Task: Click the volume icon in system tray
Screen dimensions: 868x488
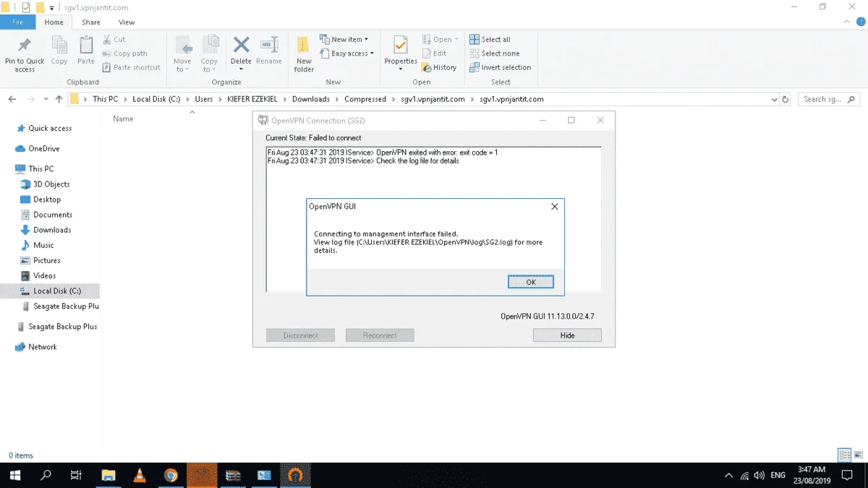Action: [759, 476]
